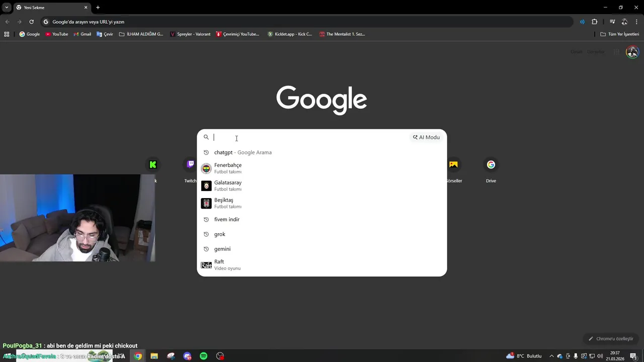Click the blue audio casting icon in toolbar
644x362 pixels.
click(582, 22)
